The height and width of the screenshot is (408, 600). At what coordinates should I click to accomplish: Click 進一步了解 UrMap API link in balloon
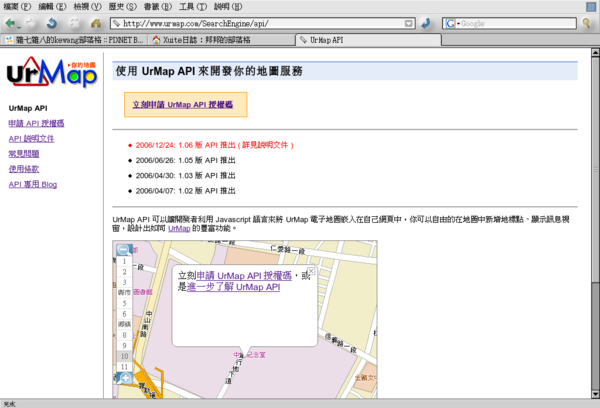click(233, 287)
